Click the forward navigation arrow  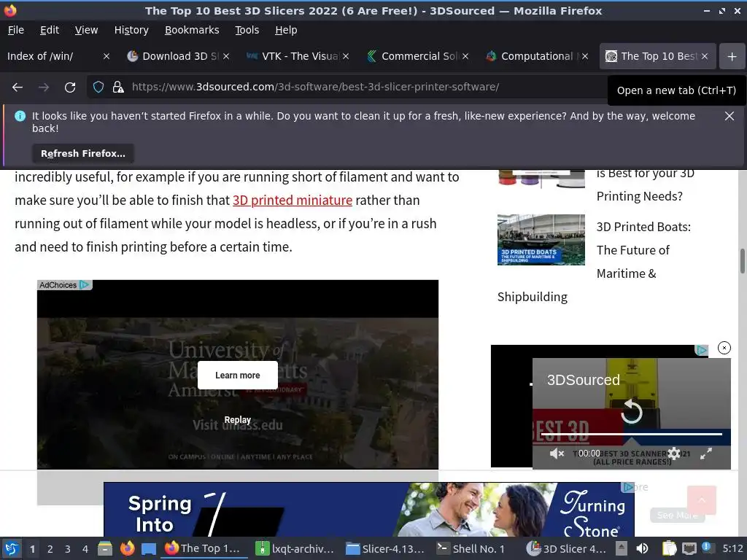pos(44,87)
